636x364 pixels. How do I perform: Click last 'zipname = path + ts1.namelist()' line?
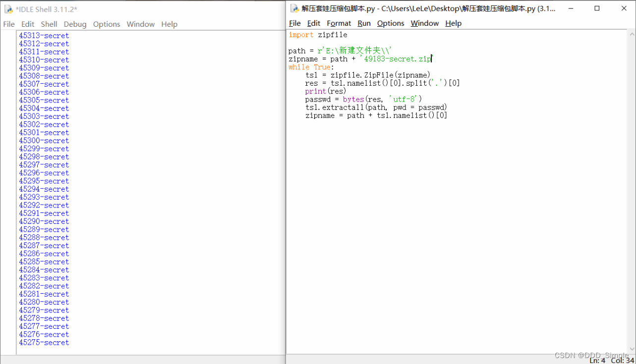point(376,115)
